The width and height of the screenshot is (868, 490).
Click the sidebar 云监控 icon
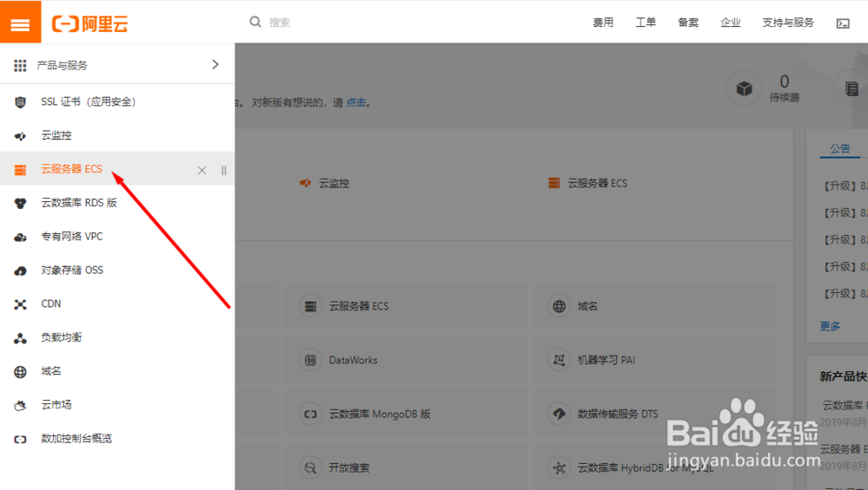pos(21,136)
